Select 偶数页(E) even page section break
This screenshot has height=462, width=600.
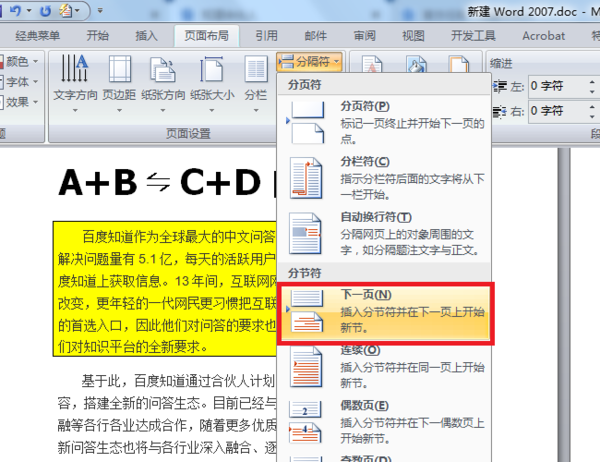click(384, 422)
